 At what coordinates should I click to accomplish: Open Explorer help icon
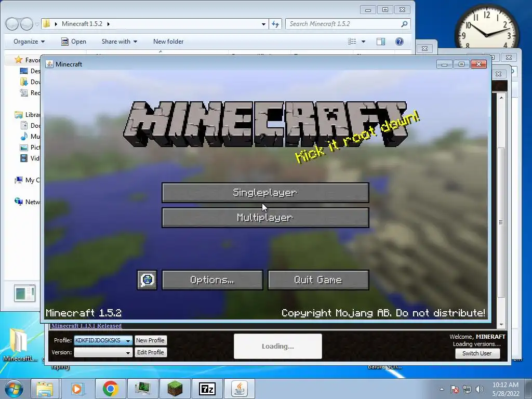click(x=400, y=42)
